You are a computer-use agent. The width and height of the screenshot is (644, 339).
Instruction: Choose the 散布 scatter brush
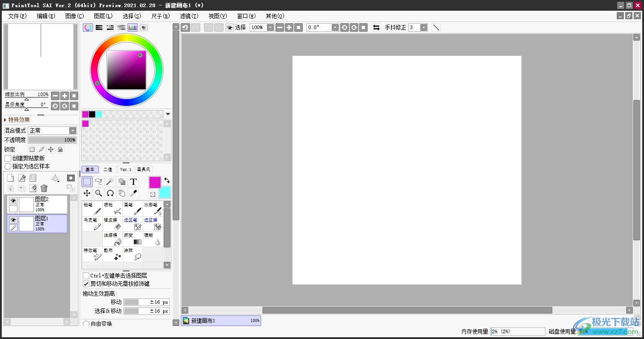(113, 254)
